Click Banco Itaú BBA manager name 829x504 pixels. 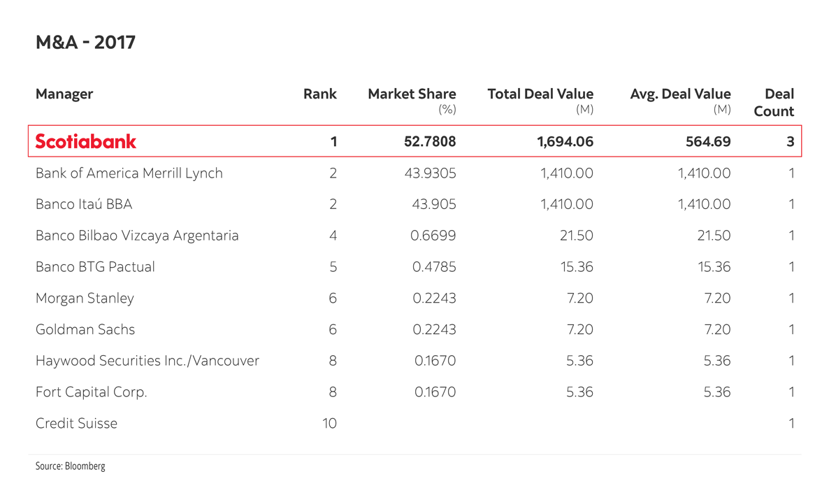[x=84, y=204]
